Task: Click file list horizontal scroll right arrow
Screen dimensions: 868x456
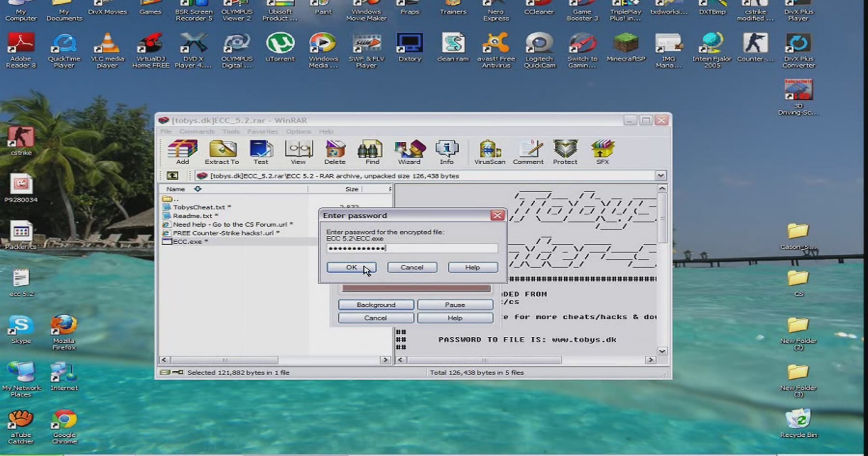Action: click(x=385, y=360)
